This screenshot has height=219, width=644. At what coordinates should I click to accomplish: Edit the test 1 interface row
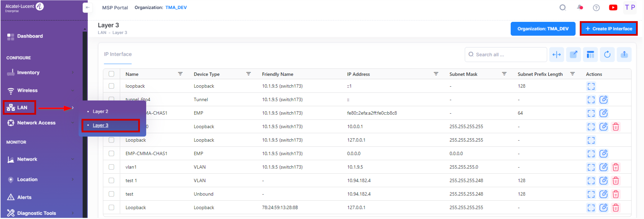pos(603,181)
